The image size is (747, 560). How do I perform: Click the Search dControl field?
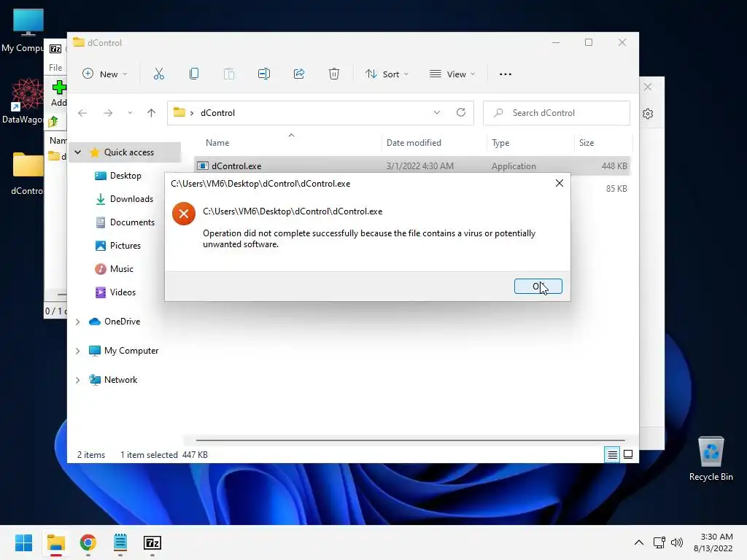tap(557, 113)
